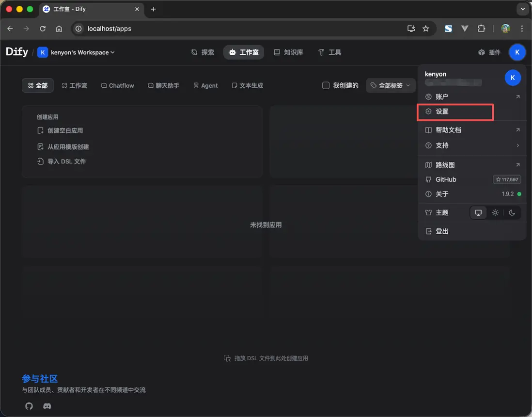Viewport: 532px width, 417px height.
Task: Switch to the Chatflow tab
Action: [117, 85]
